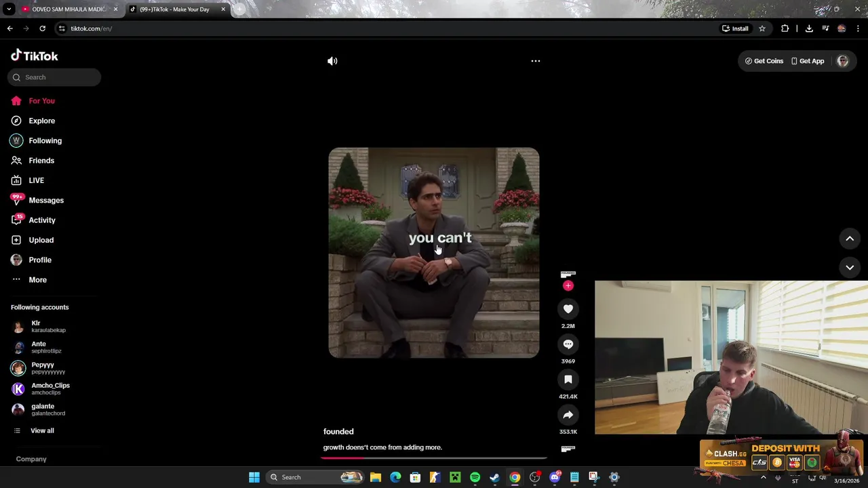This screenshot has width=868, height=488.
Task: Open Discord from the taskbar
Action: click(x=555, y=477)
